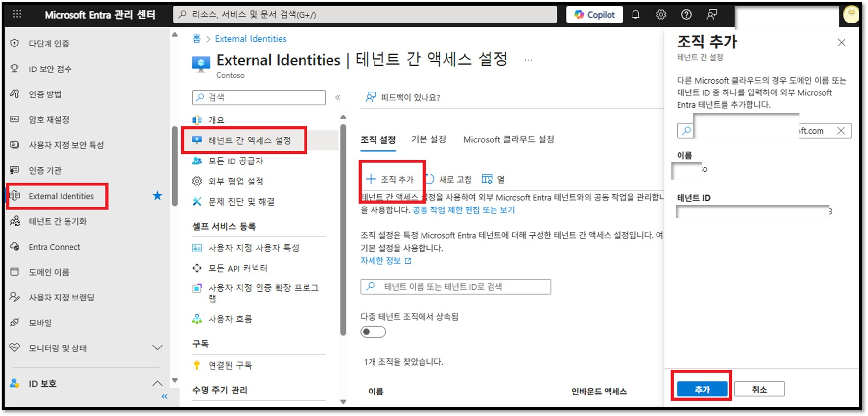Click the 홈 breadcrumb link
The image size is (868, 416).
point(196,39)
